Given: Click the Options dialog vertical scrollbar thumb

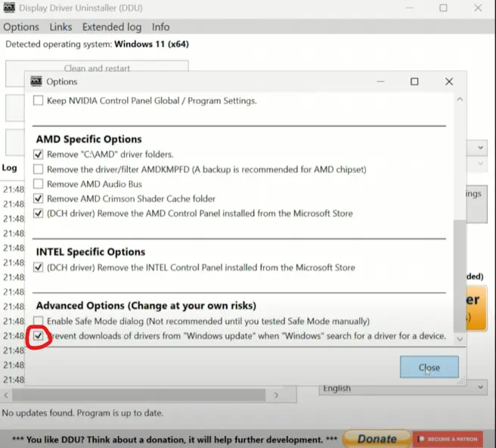Looking at the screenshot, I should click(x=460, y=275).
